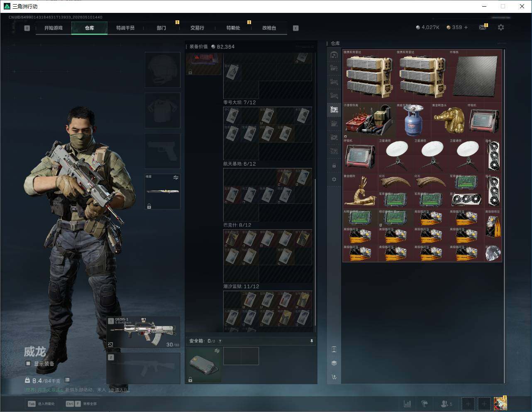Open the statistics bar chart icon
532x412 pixels.
[408, 404]
